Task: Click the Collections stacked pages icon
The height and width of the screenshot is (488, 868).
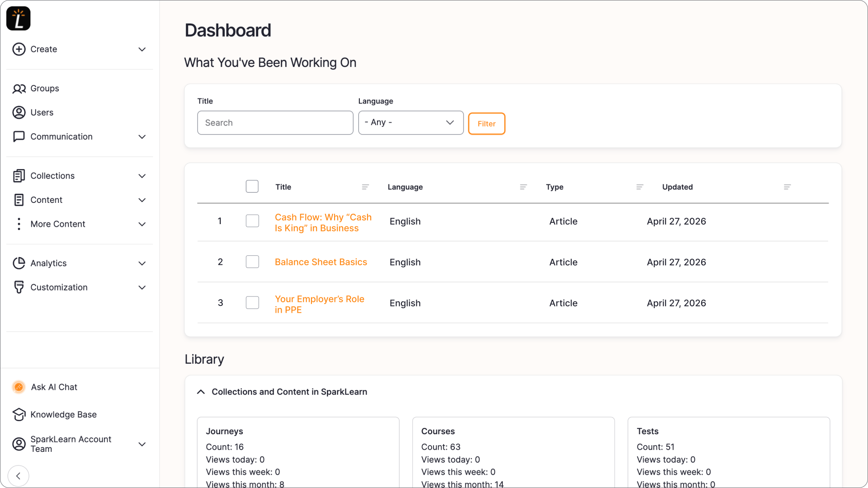Action: tap(19, 176)
